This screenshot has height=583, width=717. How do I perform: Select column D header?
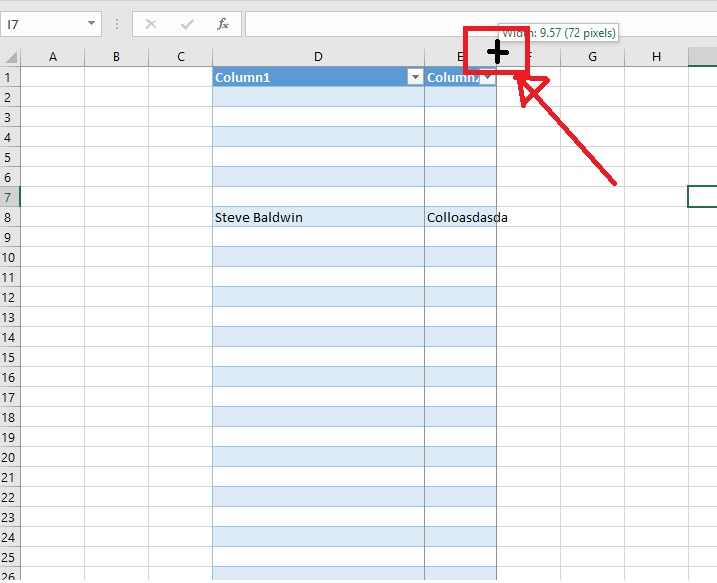[318, 57]
